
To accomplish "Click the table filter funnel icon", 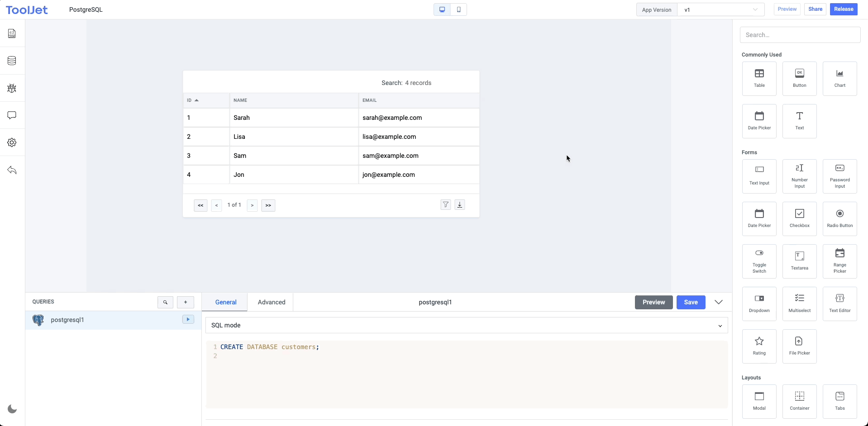I will tap(446, 205).
